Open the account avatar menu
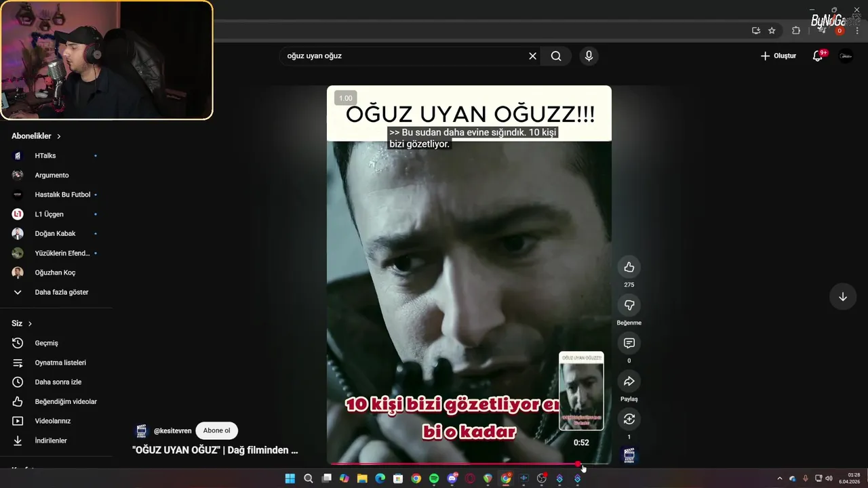Screen dimensions: 868x488 [x=846, y=56]
